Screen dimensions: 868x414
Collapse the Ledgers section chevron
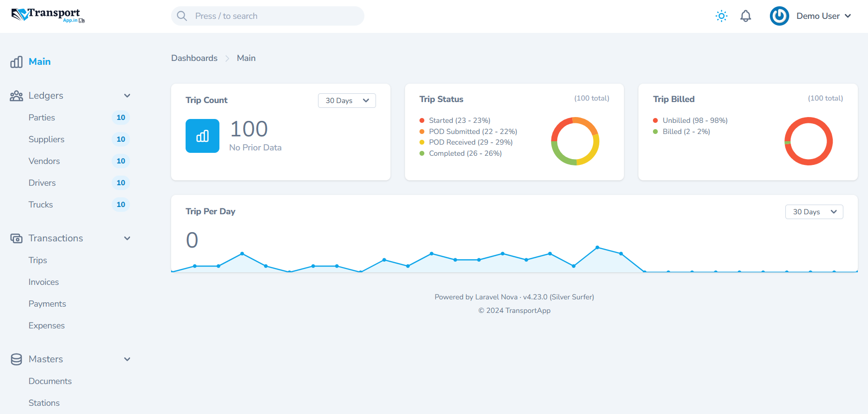coord(127,96)
